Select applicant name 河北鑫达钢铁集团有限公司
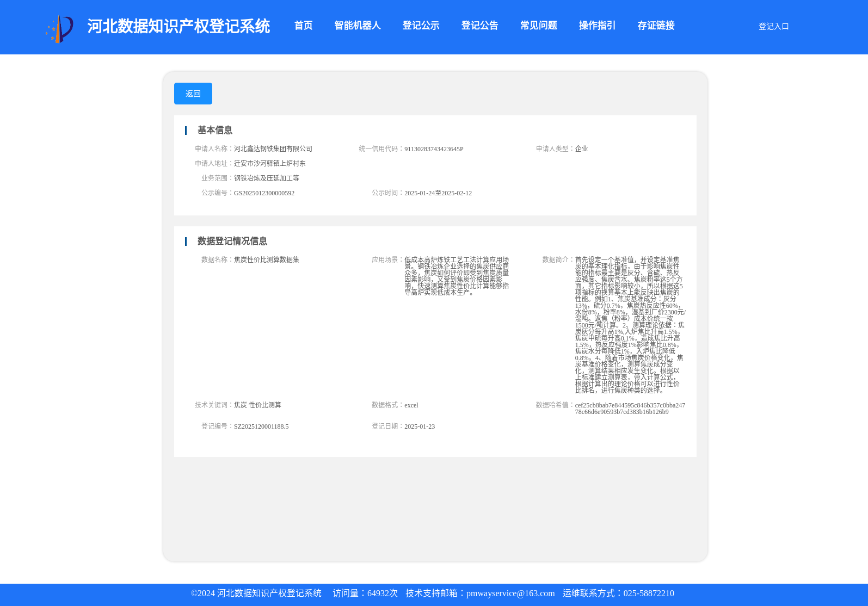 pyautogui.click(x=273, y=149)
